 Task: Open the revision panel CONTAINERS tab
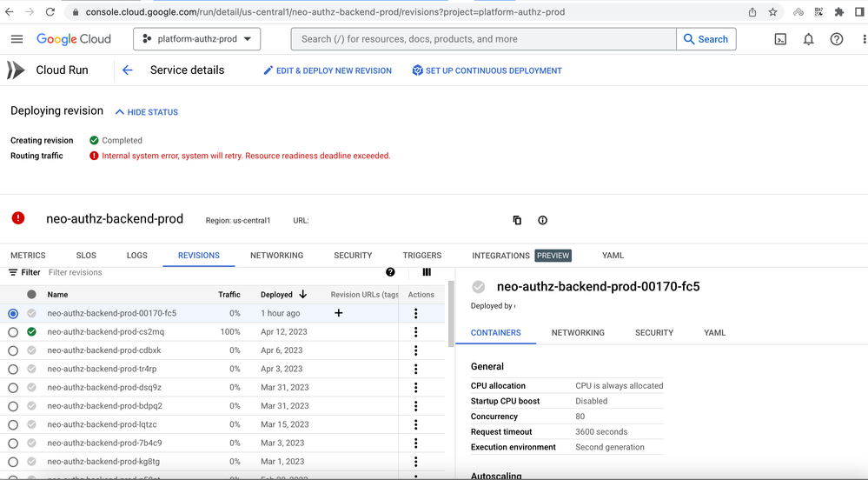point(495,332)
